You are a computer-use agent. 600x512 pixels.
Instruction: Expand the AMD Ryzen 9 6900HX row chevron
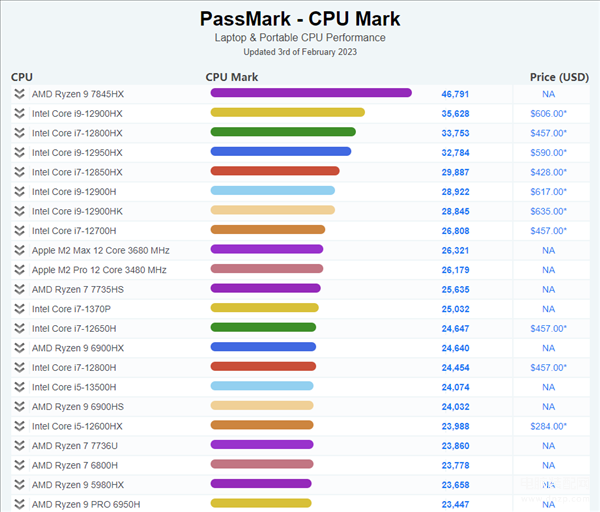(19, 347)
